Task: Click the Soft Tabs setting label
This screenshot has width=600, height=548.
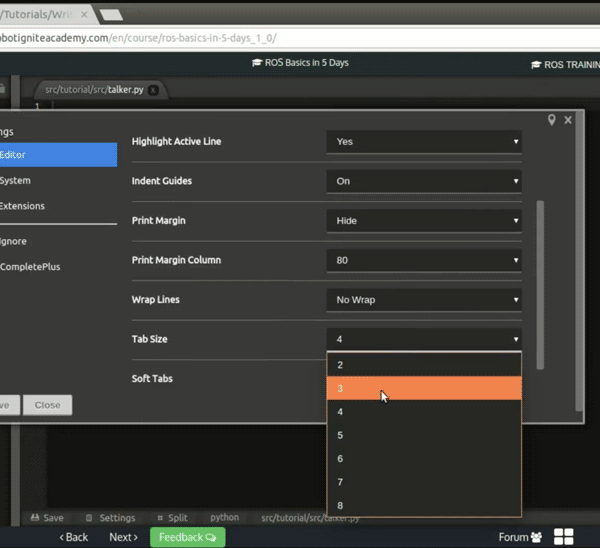Action: (152, 378)
